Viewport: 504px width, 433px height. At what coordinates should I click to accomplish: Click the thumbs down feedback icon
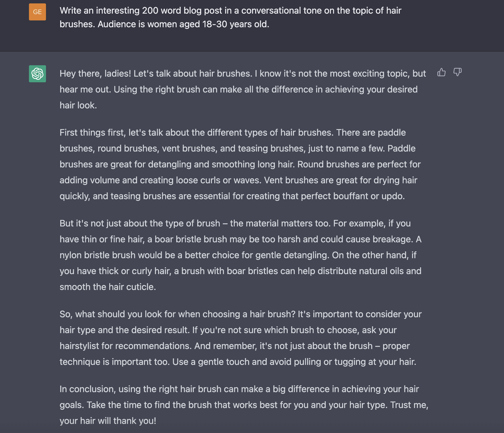457,72
